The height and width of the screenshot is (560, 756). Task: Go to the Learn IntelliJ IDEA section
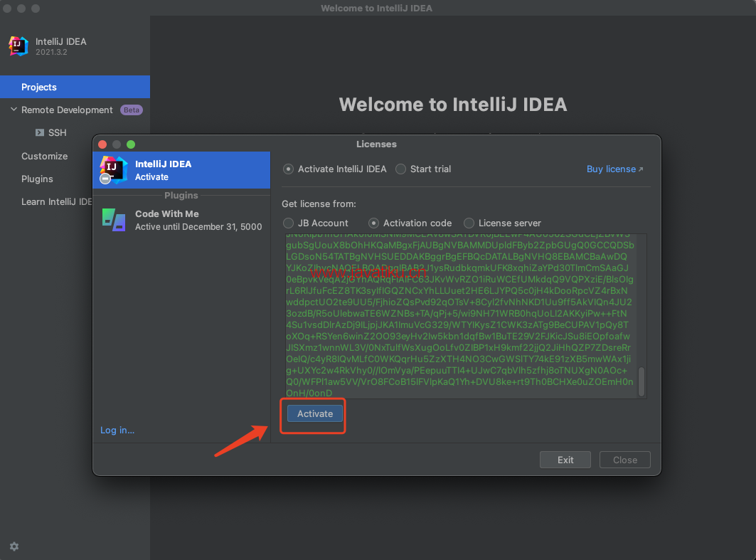coord(56,201)
